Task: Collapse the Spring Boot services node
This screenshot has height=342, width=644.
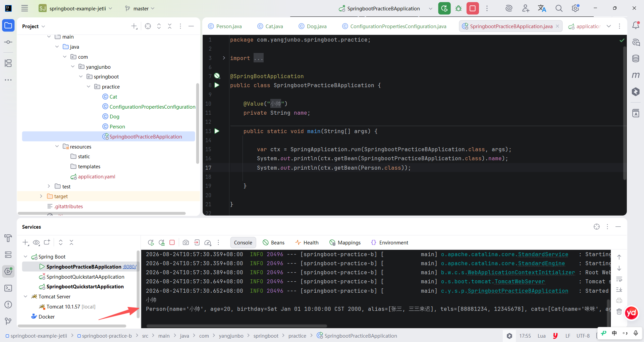Action: point(25,256)
